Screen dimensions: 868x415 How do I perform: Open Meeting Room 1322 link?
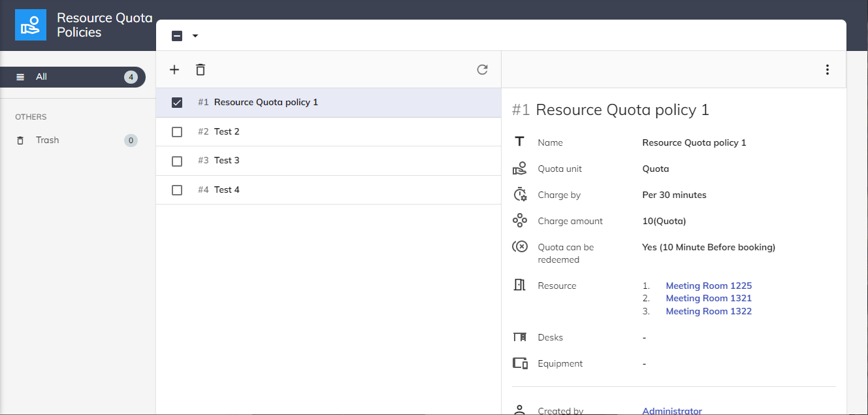pos(709,312)
